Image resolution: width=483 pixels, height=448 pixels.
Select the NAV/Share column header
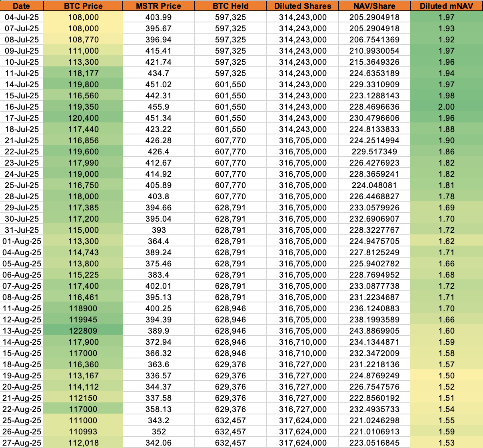coord(375,6)
